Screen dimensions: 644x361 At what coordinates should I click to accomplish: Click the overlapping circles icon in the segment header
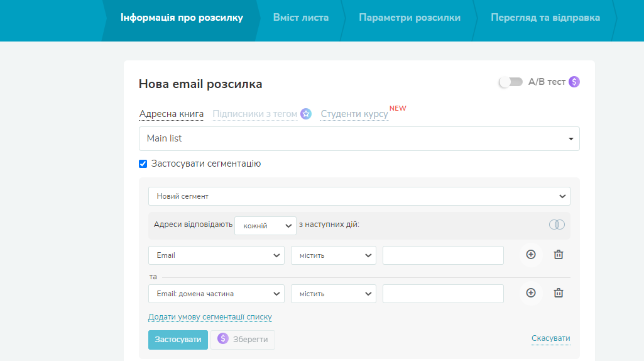[557, 225]
